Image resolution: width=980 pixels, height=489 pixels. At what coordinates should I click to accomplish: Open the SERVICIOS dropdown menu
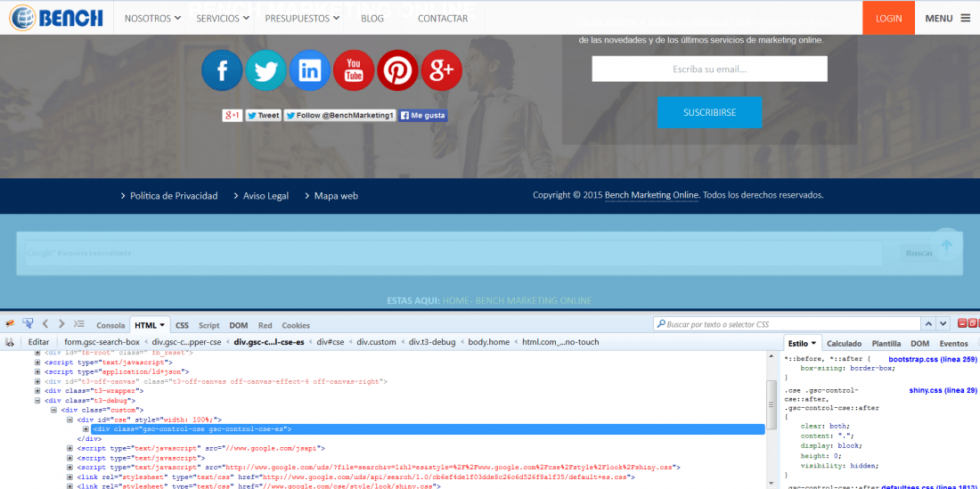[223, 18]
